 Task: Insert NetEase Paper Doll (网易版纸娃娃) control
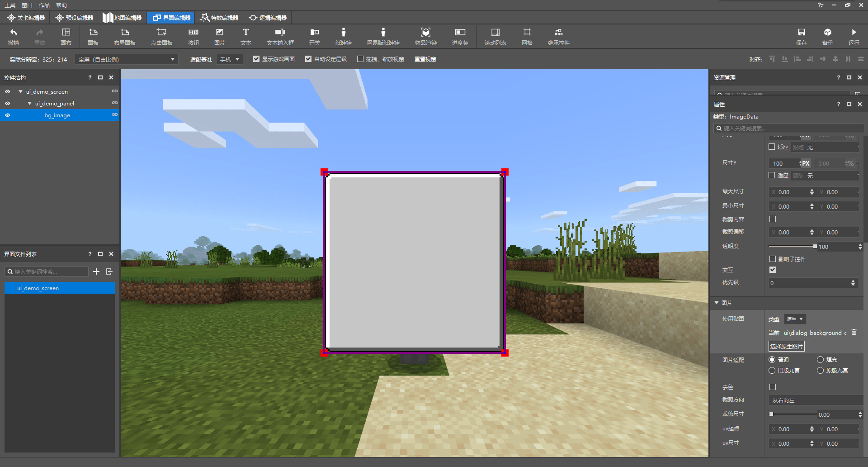point(383,37)
